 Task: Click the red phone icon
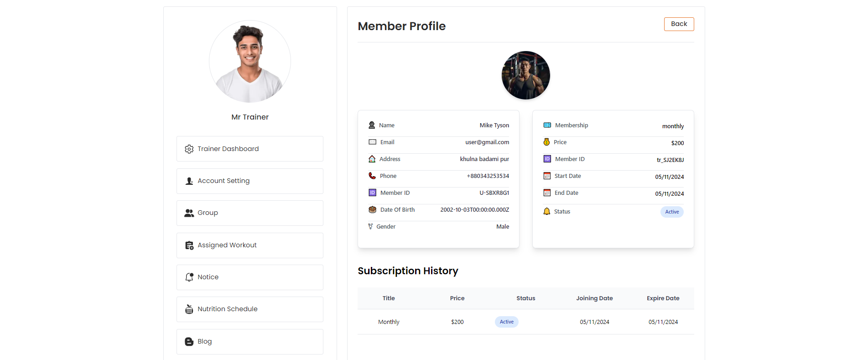372,176
